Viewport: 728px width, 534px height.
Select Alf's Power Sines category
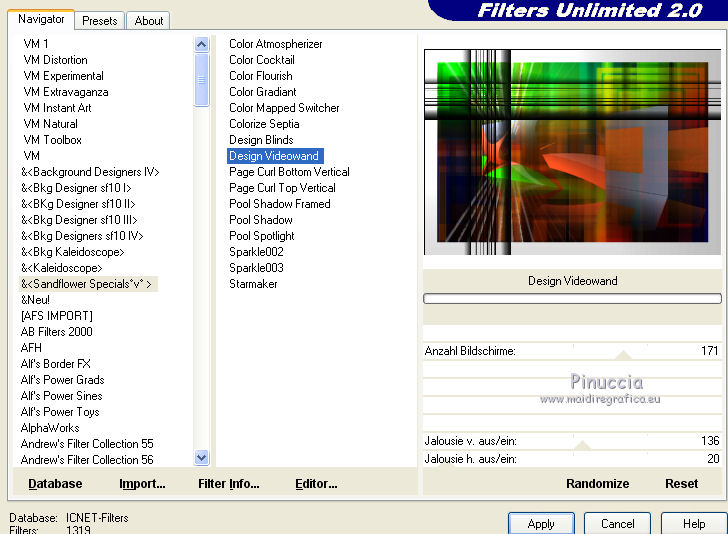pyautogui.click(x=61, y=396)
